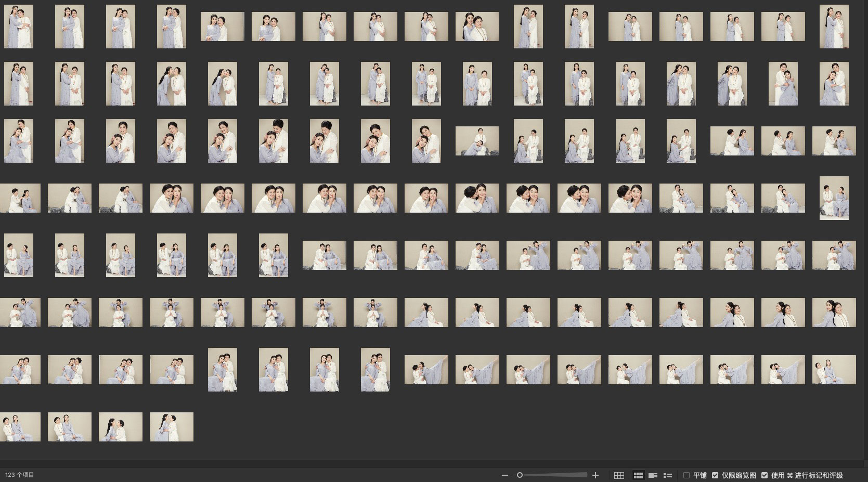
Task: Toggle the lock thumbnail grid icon
Action: [619, 475]
